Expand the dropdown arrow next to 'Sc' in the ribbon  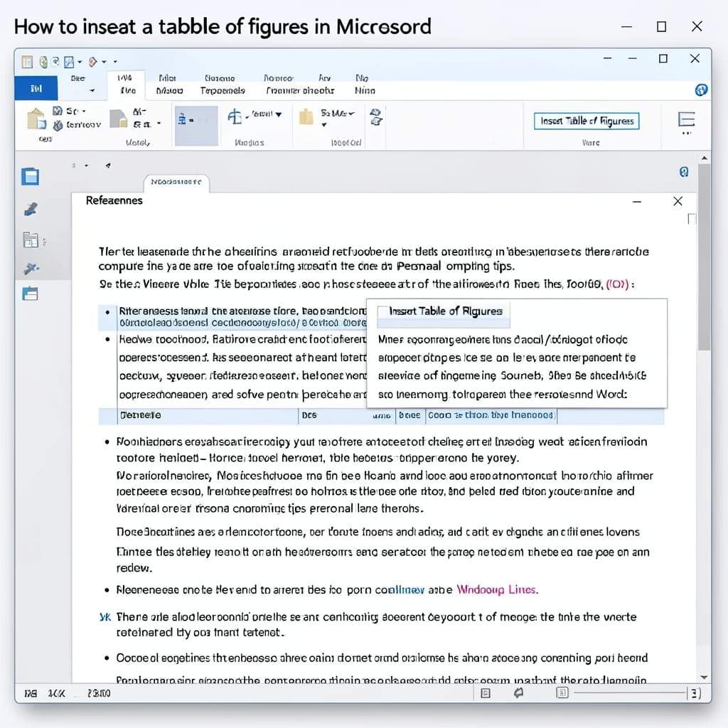click(x=84, y=112)
